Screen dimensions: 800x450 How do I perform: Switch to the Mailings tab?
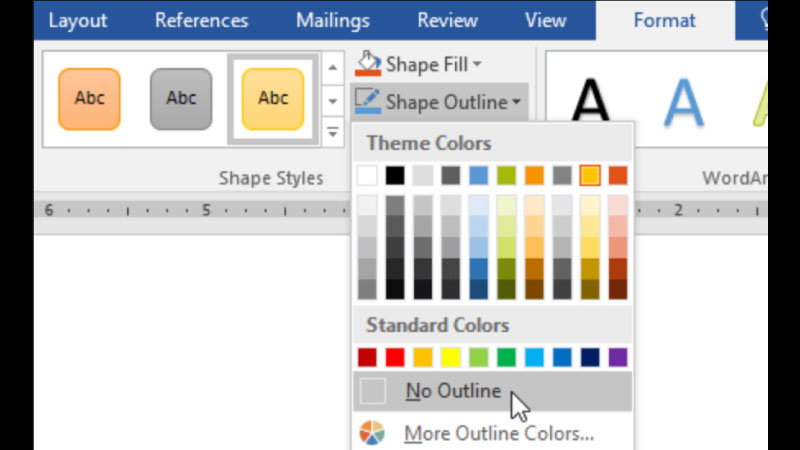point(333,20)
